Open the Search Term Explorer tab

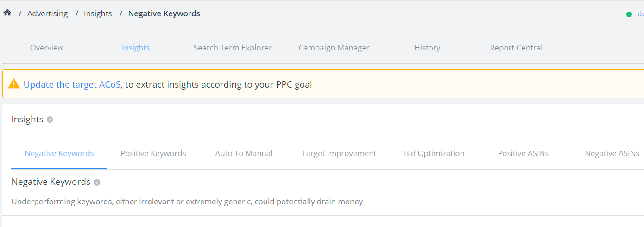coord(233,48)
